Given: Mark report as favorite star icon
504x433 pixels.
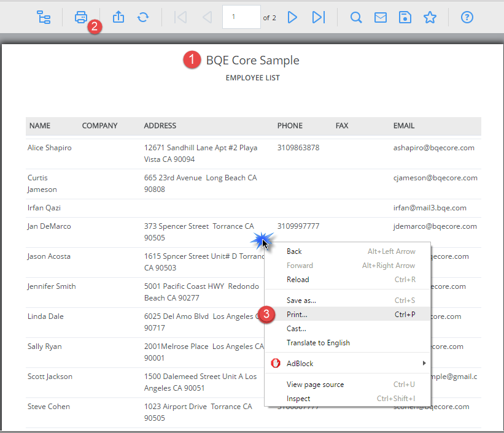Looking at the screenshot, I should point(430,17).
